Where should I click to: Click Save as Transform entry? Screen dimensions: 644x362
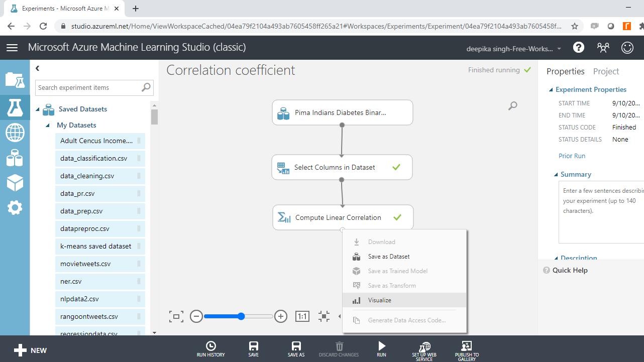[x=405, y=286]
